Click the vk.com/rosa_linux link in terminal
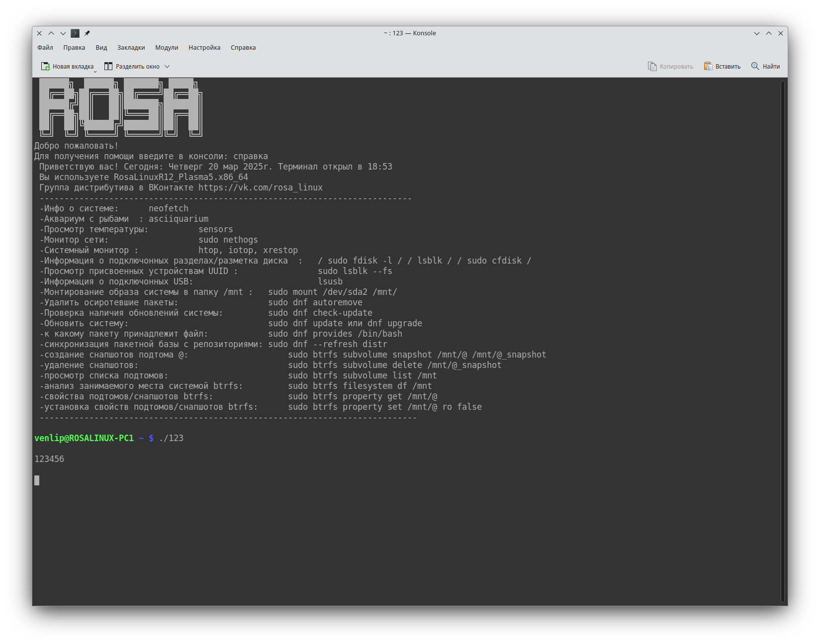 pyautogui.click(x=261, y=187)
